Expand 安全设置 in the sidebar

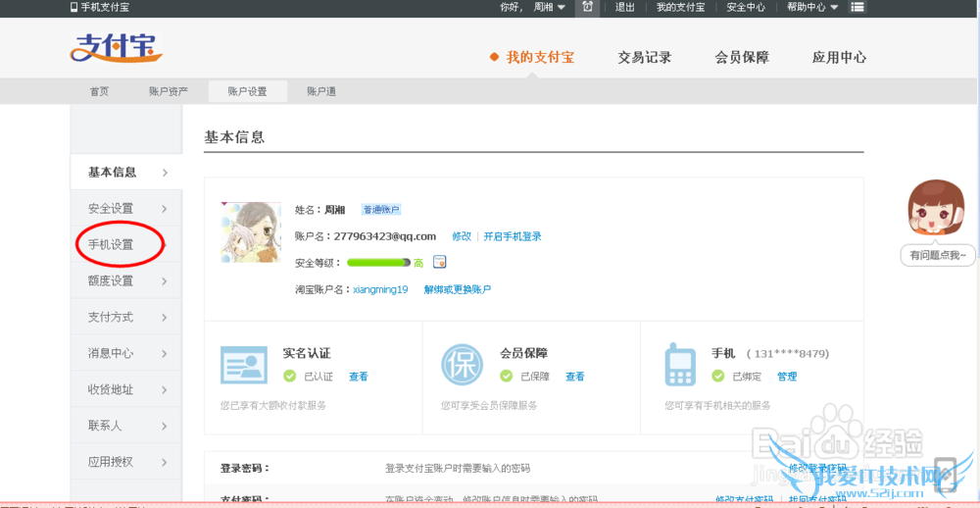[125, 208]
